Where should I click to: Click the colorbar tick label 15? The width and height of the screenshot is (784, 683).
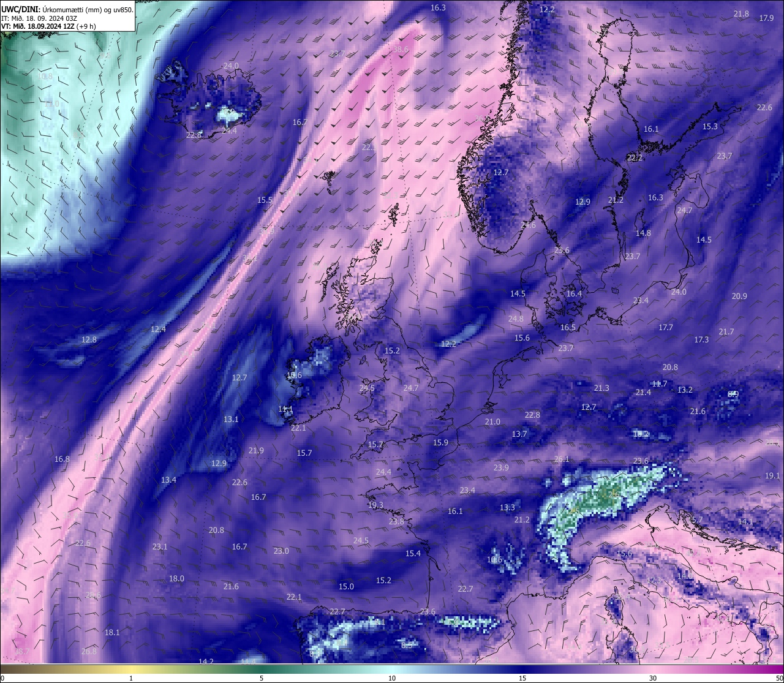(x=522, y=678)
